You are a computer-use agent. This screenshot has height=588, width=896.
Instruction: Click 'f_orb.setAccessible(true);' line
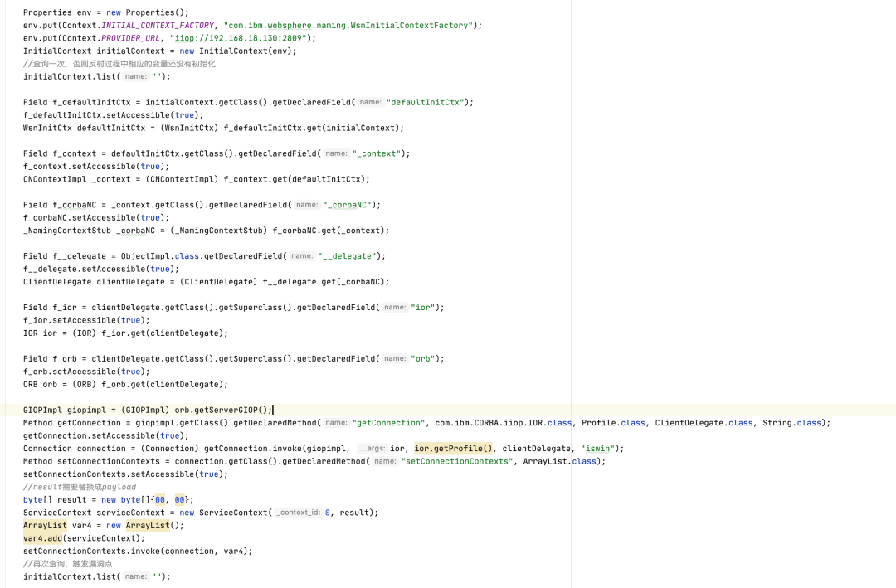click(x=86, y=372)
